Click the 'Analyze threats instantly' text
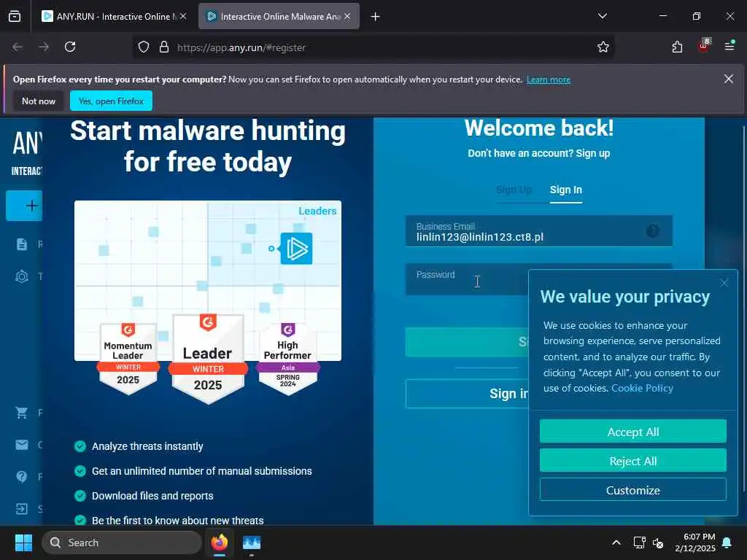This screenshot has height=560, width=747. coord(147,446)
